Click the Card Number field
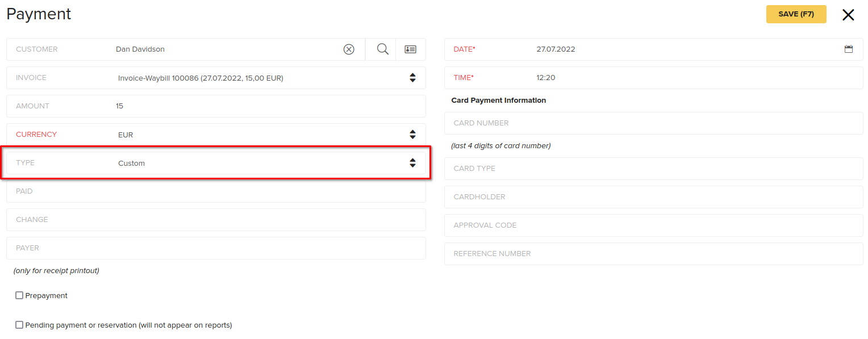This screenshot has width=868, height=339. [654, 123]
